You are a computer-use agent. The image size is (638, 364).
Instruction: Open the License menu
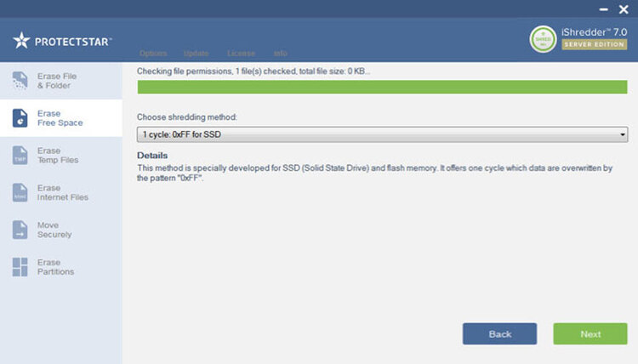(x=241, y=54)
